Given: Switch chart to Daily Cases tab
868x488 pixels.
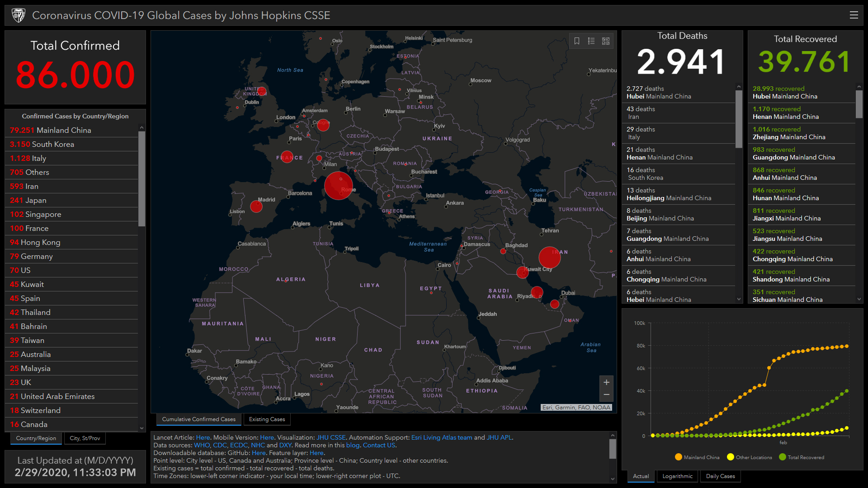Looking at the screenshot, I should 721,476.
